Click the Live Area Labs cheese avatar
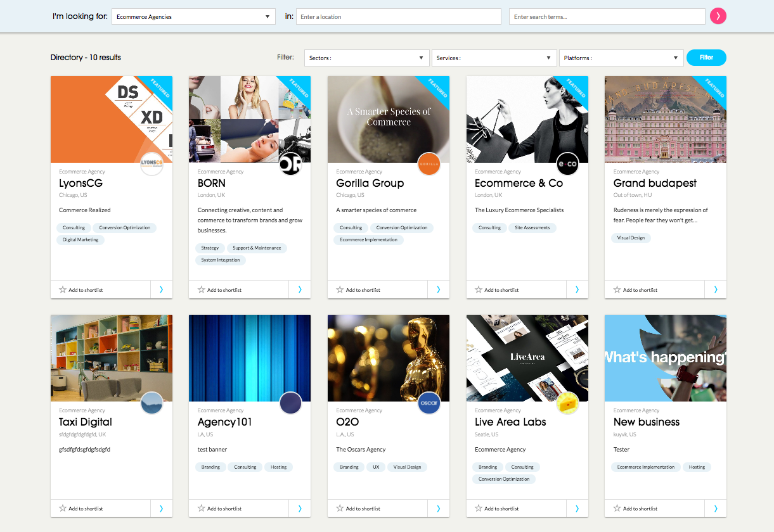The image size is (774, 532). coord(567,403)
